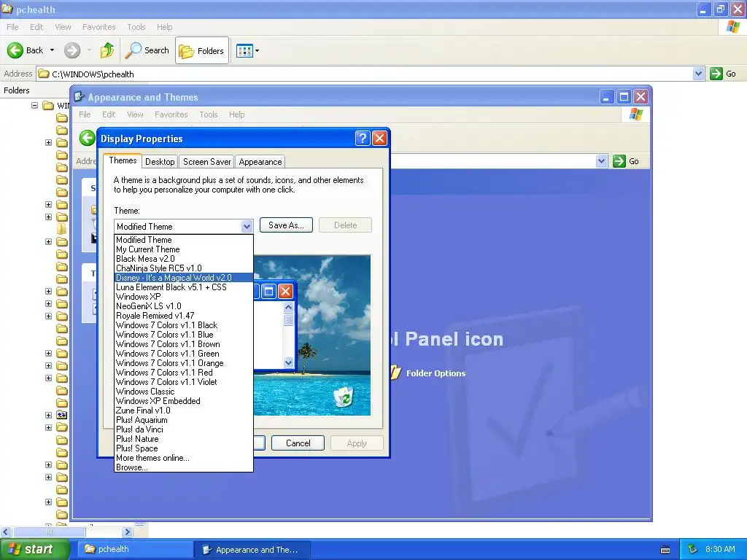This screenshot has width=747, height=560.
Task: Click the Folder Options folder icon
Action: click(395, 373)
